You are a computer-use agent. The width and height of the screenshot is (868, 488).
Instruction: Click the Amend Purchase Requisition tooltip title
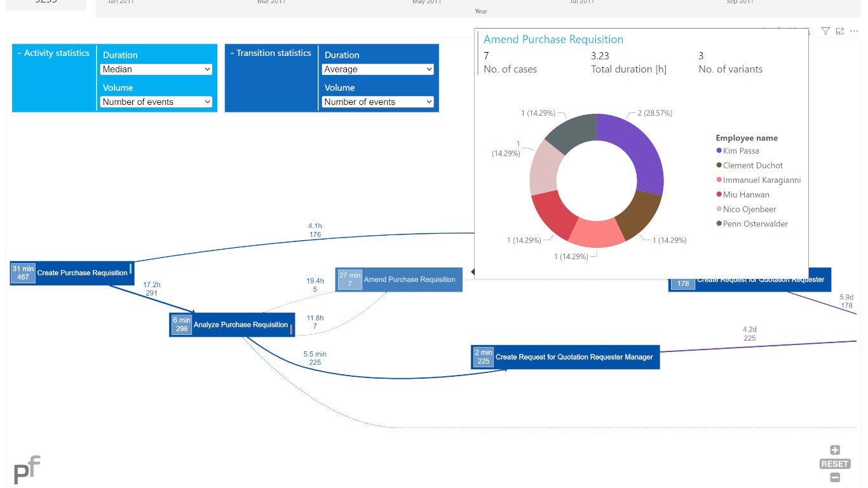coord(553,39)
